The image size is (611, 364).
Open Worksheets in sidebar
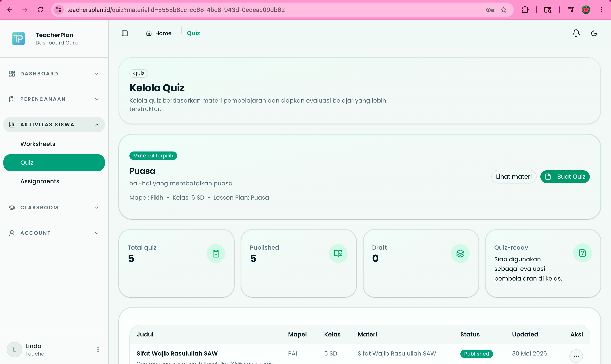(x=38, y=144)
